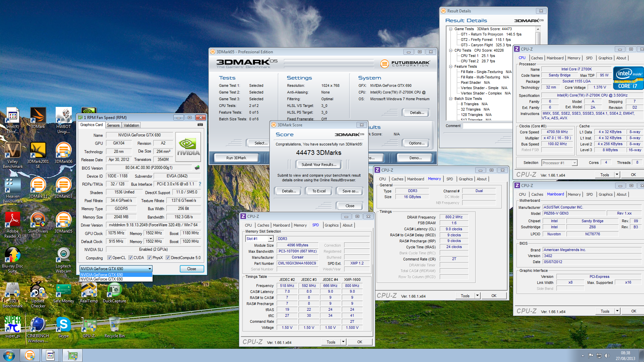Screen dimensions: 644x362
Task: Click the To Excel button
Action: [319, 191]
